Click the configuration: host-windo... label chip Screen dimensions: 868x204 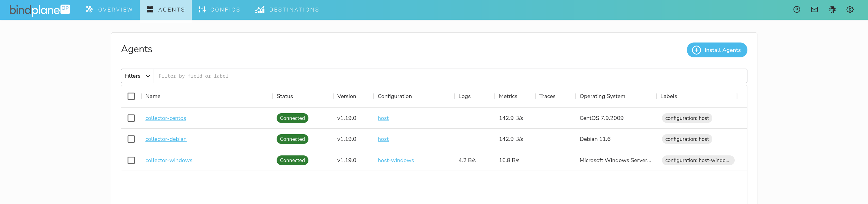point(698,160)
